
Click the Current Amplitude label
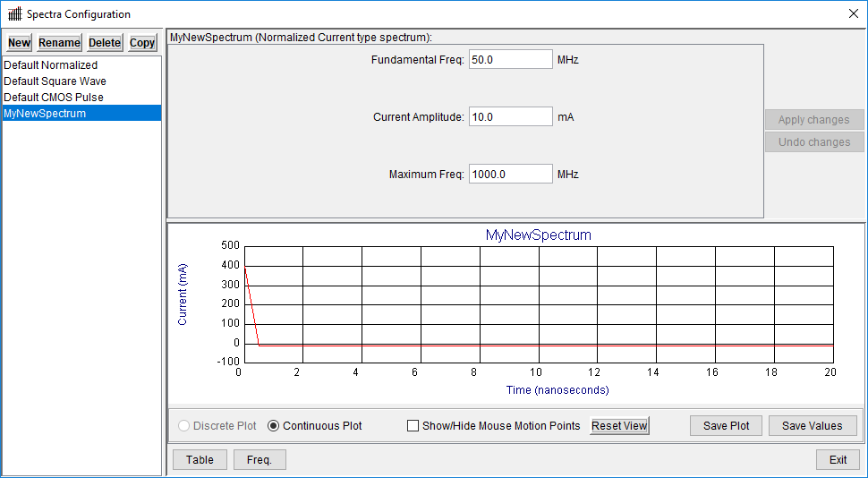(419, 117)
